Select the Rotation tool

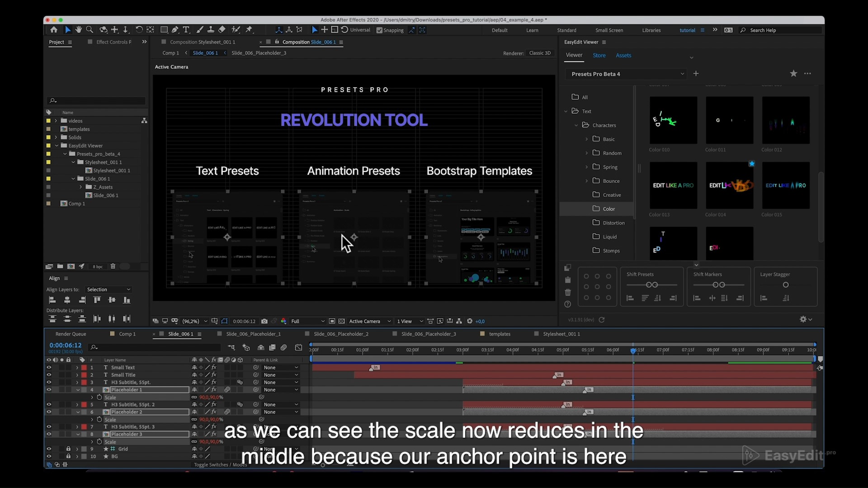pos(139,30)
